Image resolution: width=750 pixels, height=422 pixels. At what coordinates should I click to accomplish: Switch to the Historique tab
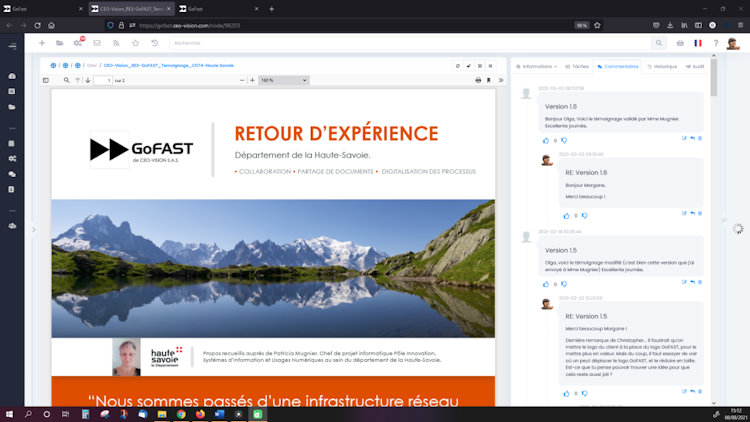(x=662, y=67)
